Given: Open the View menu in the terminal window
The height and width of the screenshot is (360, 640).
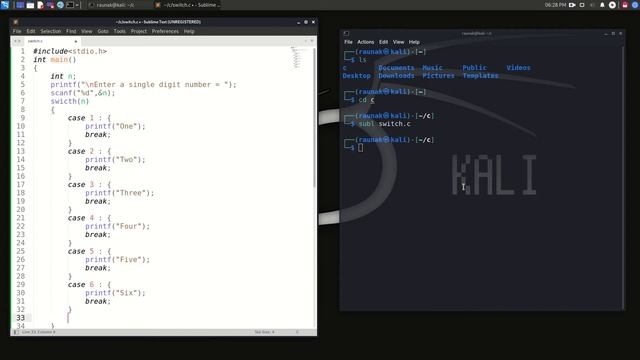Looking at the screenshot, I should click(x=398, y=42).
